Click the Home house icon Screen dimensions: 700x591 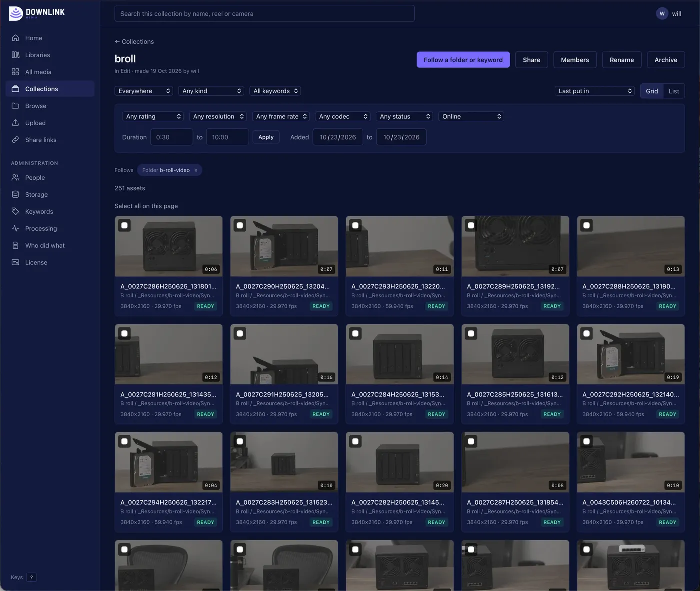(x=15, y=38)
